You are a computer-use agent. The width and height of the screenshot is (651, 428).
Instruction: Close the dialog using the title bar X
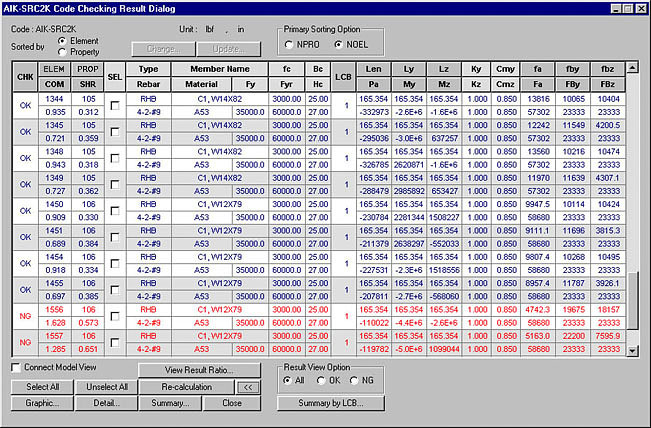click(x=640, y=7)
